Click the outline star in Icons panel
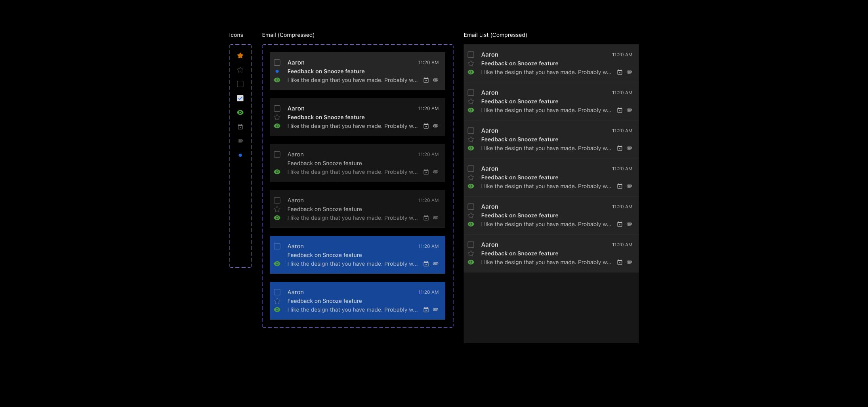 (x=240, y=70)
